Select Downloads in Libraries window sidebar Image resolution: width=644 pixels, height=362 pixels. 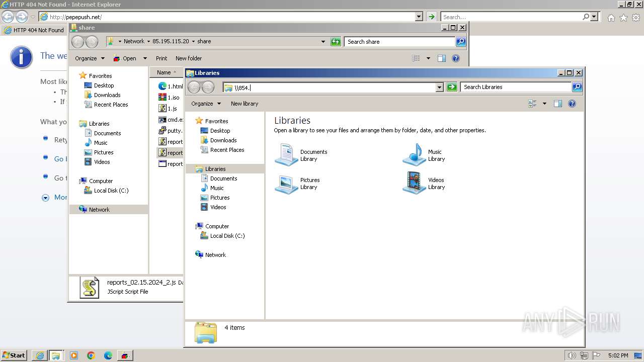click(x=218, y=140)
